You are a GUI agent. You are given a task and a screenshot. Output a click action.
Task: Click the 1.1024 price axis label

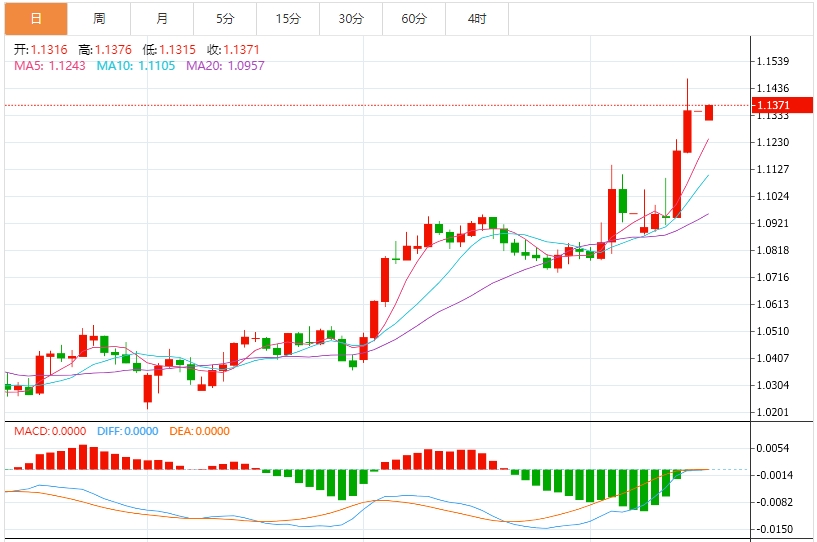[x=773, y=196]
